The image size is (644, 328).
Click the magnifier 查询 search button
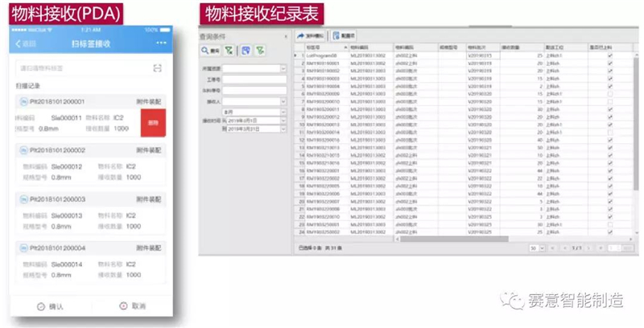click(211, 51)
